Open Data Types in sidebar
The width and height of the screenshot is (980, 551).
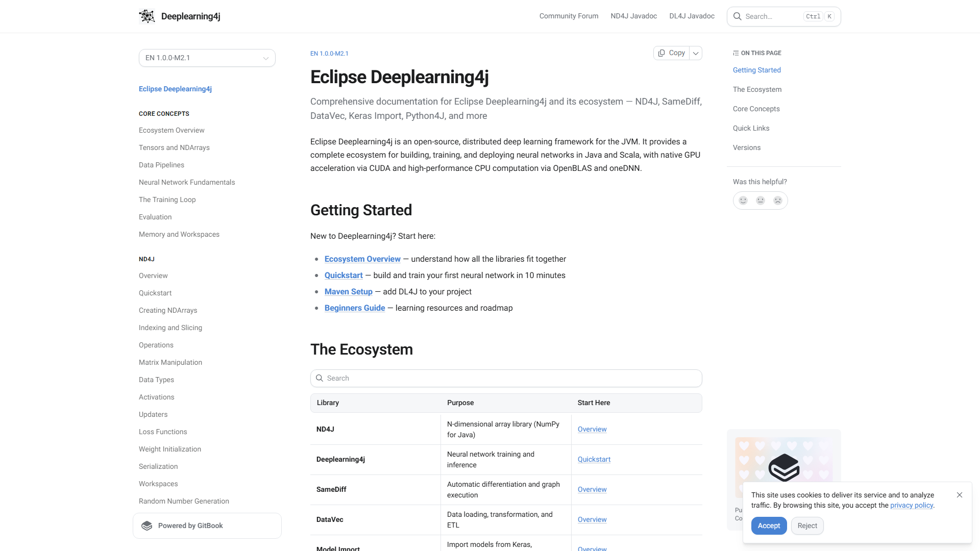click(x=156, y=380)
